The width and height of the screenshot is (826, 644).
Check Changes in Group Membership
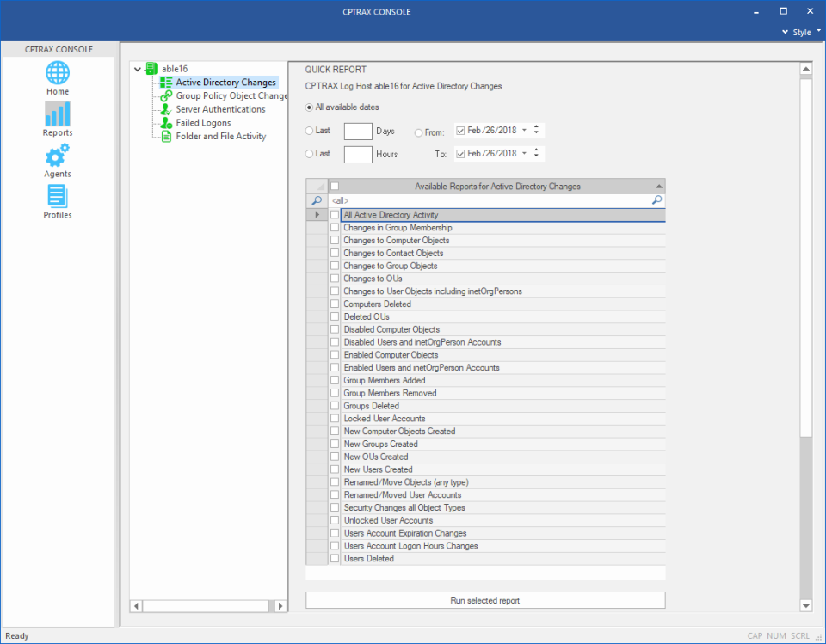tap(335, 227)
